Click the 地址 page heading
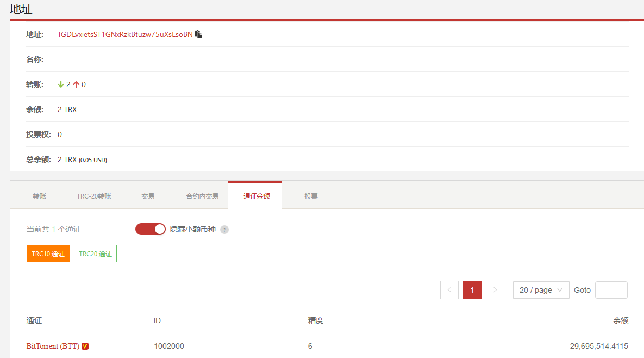The height and width of the screenshot is (358, 644). [x=21, y=9]
